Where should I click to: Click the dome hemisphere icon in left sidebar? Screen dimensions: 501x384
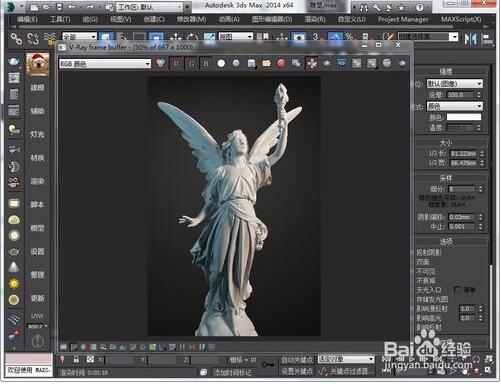coord(14,220)
